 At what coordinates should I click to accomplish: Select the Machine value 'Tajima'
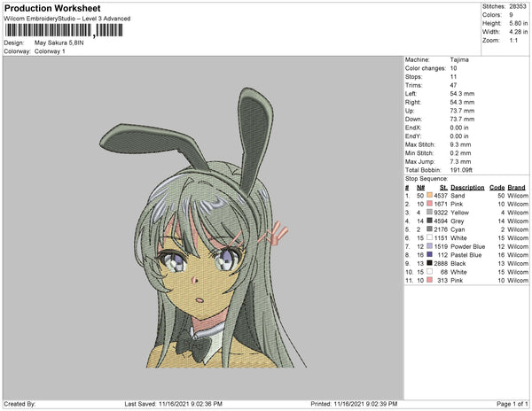point(459,59)
